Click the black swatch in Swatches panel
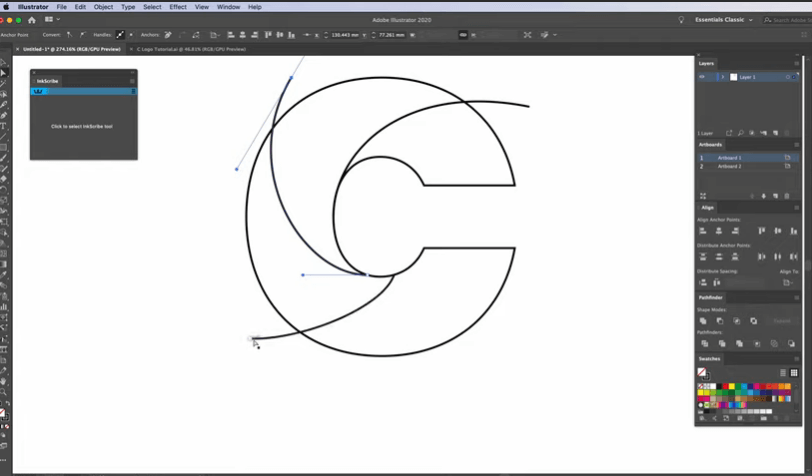Image resolution: width=812 pixels, height=476 pixels. 719,386
